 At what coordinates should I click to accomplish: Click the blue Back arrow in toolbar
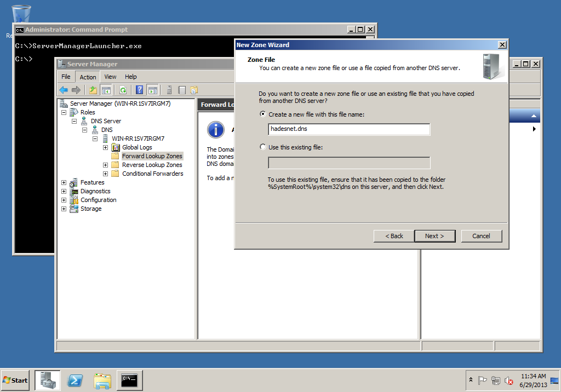(x=64, y=90)
